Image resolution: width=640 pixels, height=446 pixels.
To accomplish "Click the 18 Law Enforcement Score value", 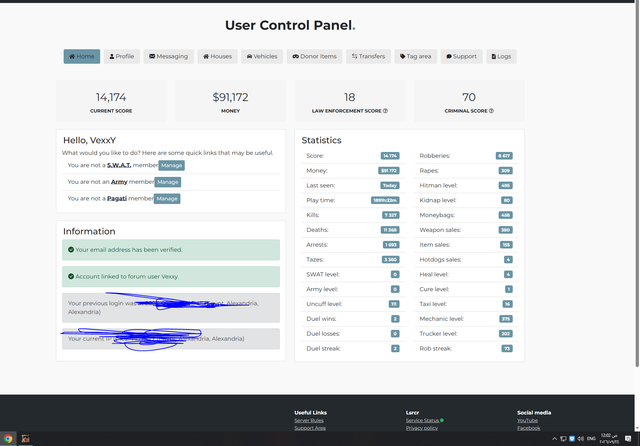I will pyautogui.click(x=349, y=97).
